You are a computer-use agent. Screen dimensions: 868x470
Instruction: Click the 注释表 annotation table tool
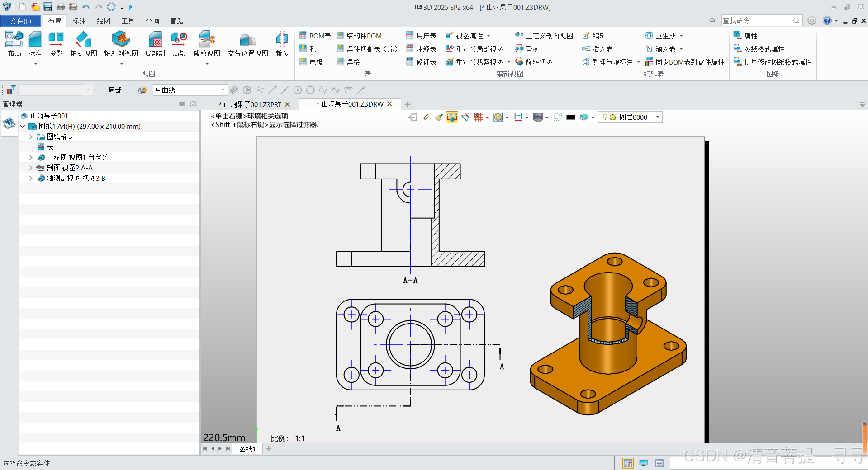[421, 49]
